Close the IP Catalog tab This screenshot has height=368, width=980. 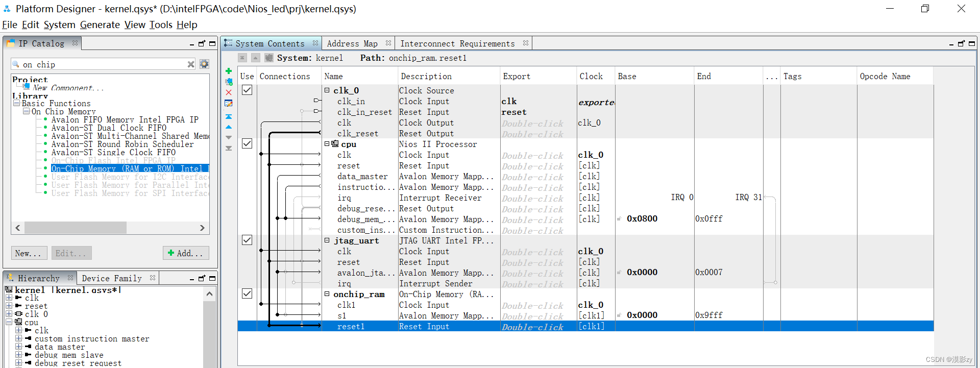75,43
